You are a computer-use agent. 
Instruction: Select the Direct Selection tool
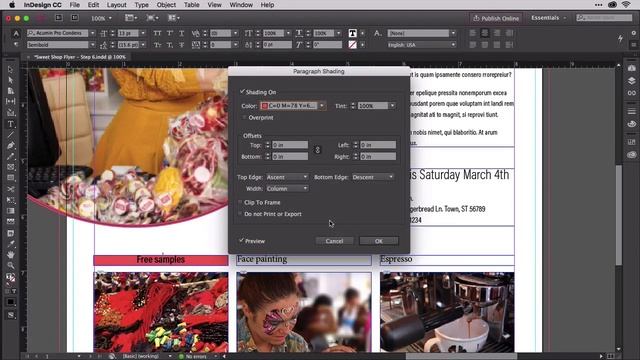(x=11, y=80)
